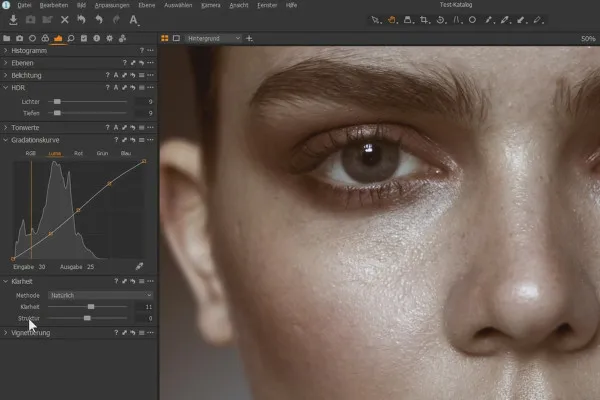The width and height of the screenshot is (600, 400).
Task: Click the Capture camera icon in toolbar
Action: pos(30,20)
